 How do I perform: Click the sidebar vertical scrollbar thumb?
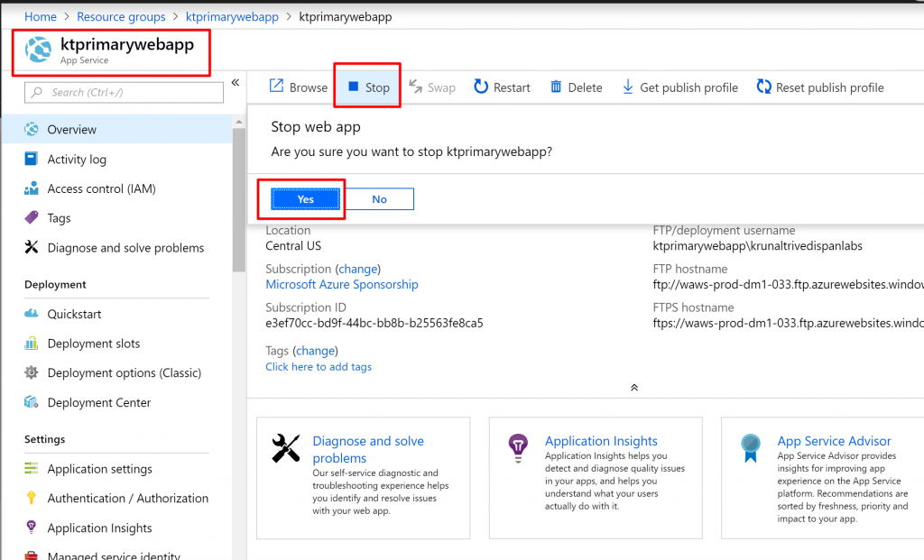[238, 199]
